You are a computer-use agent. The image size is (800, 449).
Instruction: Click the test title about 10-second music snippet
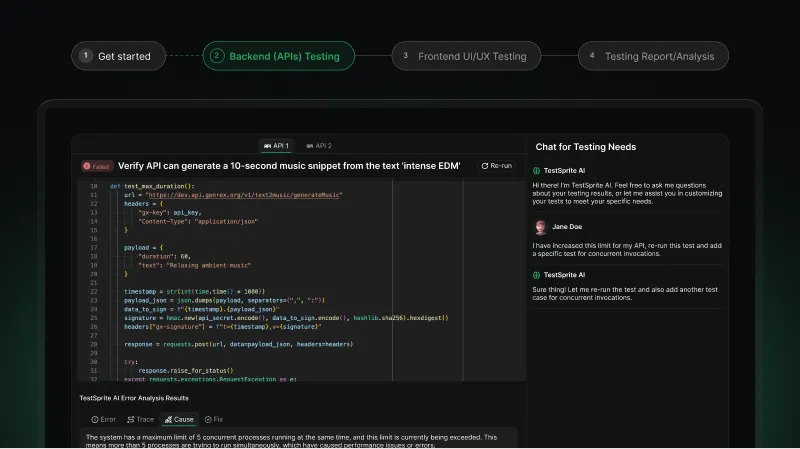289,166
